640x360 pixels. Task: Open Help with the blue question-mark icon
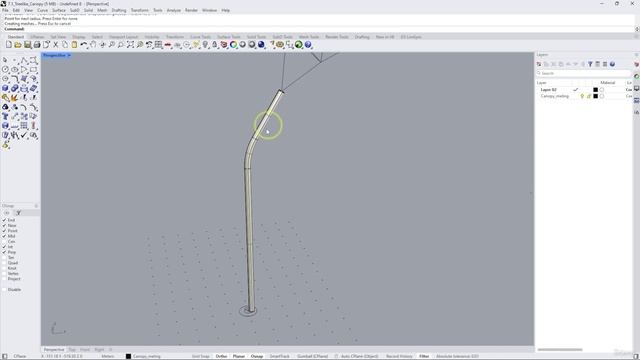(308, 44)
